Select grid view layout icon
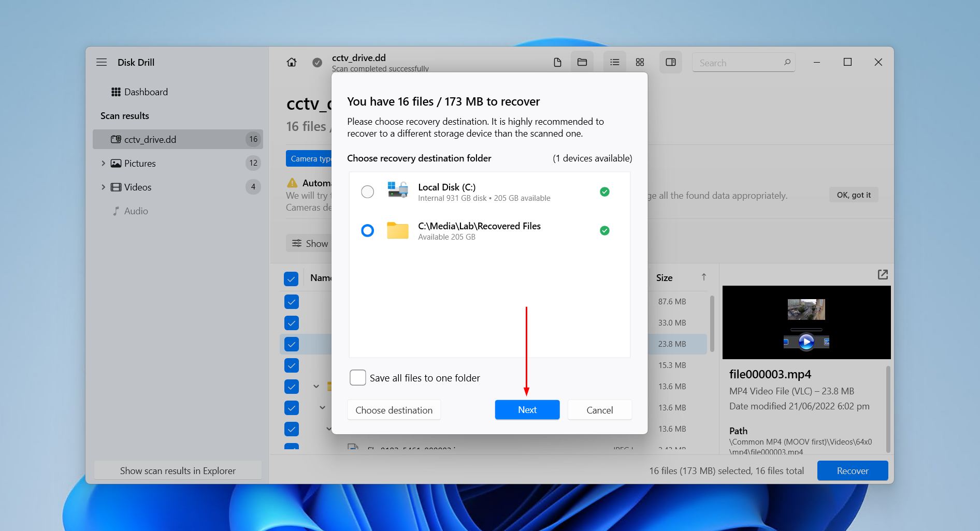The height and width of the screenshot is (531, 980). pos(640,62)
